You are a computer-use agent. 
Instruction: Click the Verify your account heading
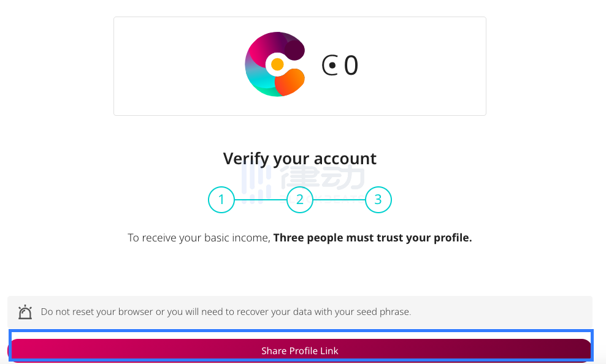300,159
